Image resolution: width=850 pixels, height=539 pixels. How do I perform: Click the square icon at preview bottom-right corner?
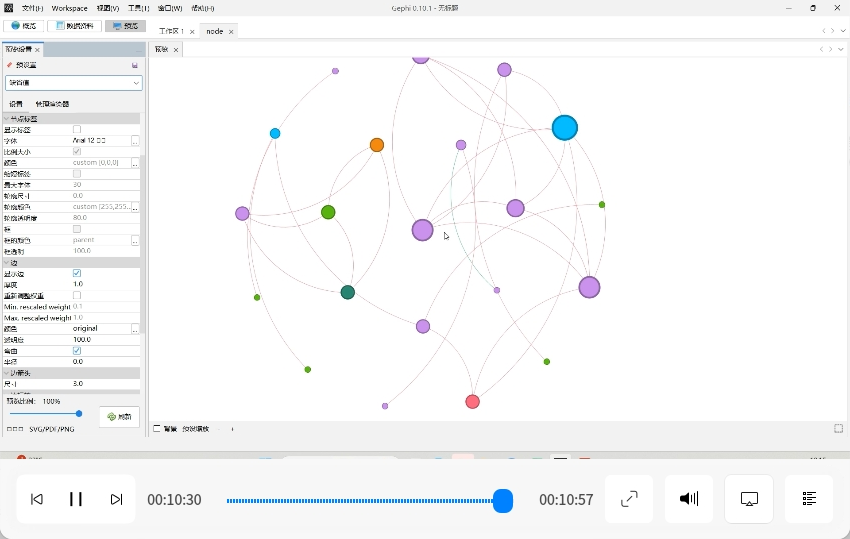coord(838,428)
